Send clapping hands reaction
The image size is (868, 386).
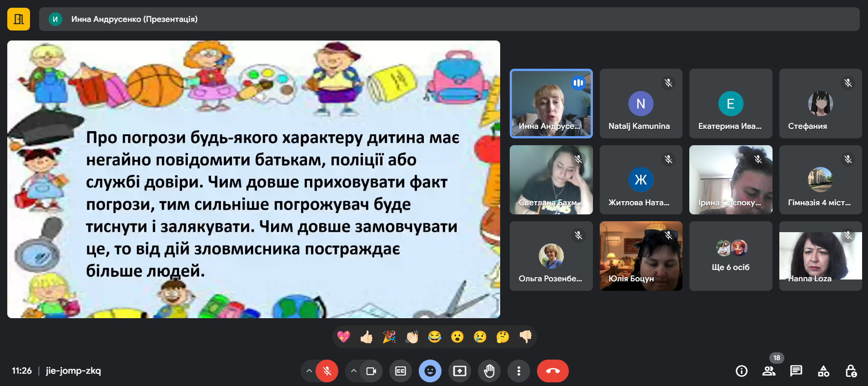coord(412,337)
